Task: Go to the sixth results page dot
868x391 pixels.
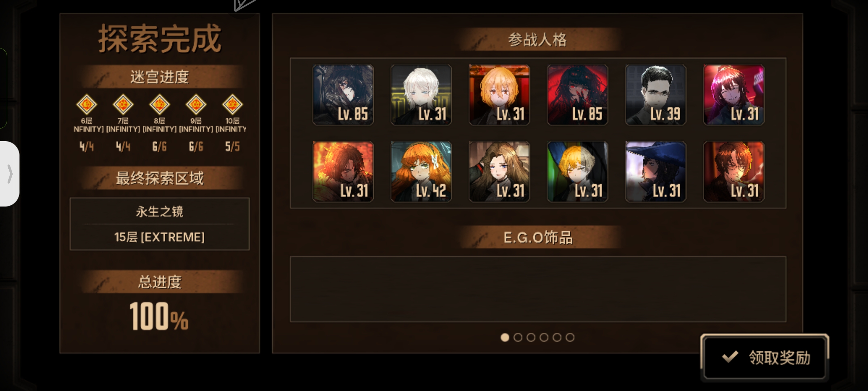Action: 570,337
